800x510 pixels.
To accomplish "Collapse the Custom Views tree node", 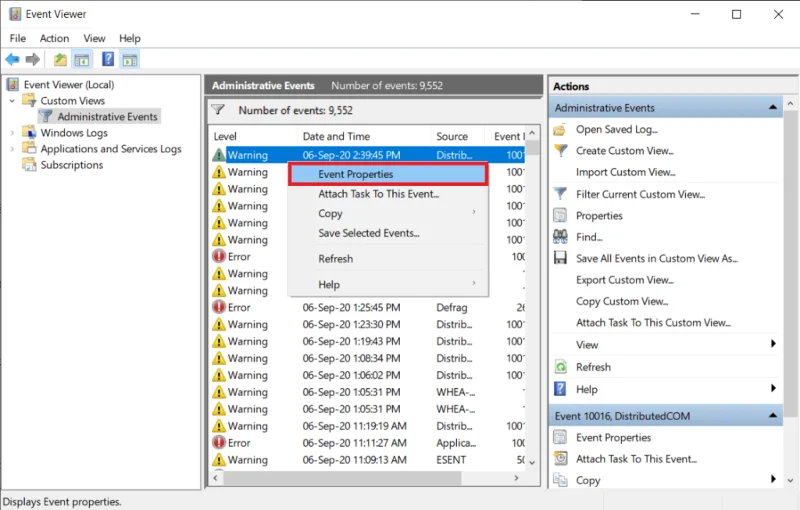I will point(12,101).
